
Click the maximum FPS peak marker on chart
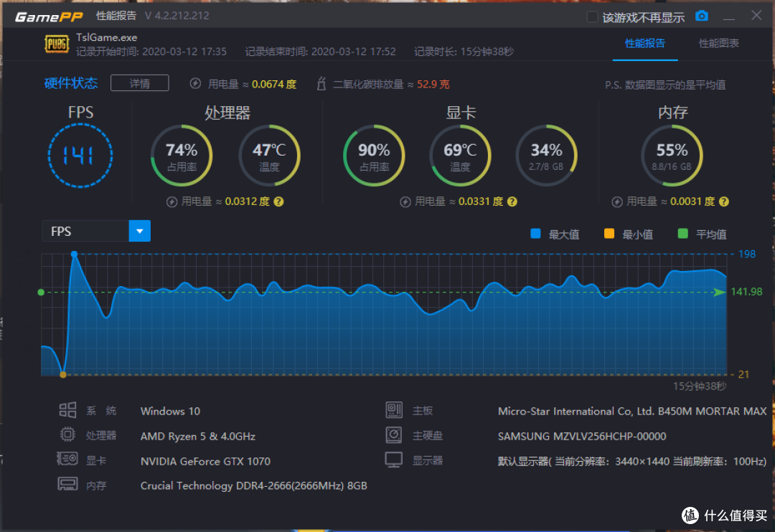[x=74, y=254]
